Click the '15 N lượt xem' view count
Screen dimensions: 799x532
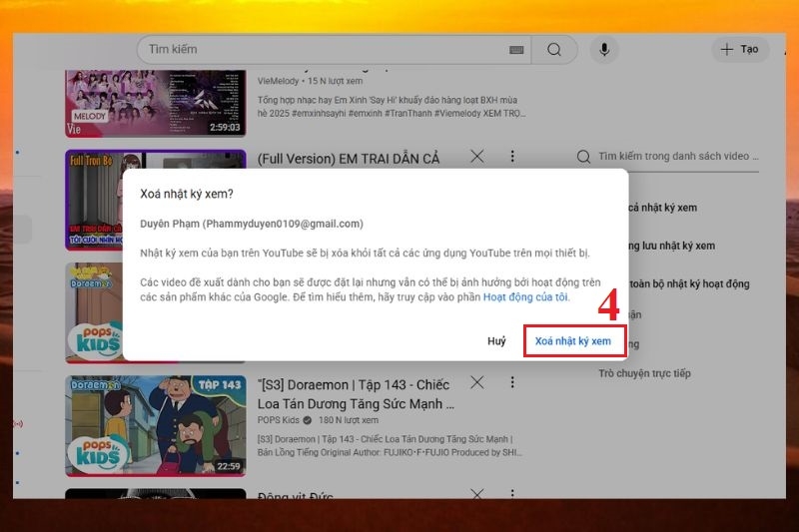(336, 81)
